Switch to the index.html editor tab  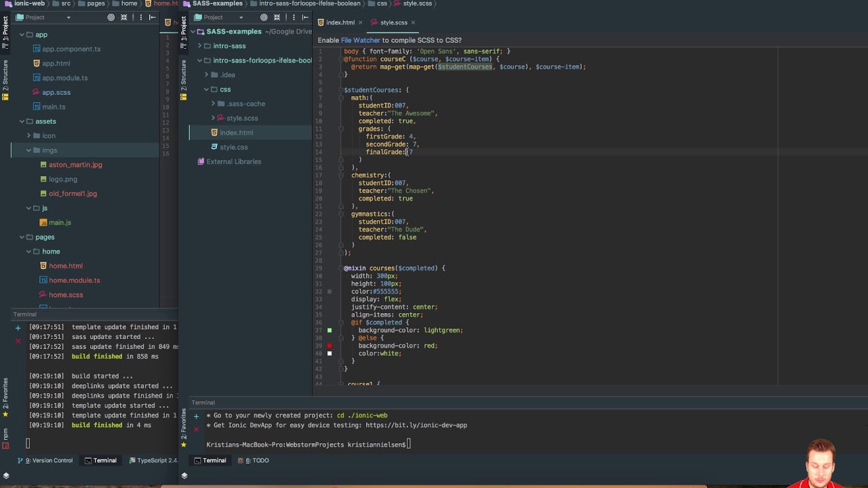[340, 22]
